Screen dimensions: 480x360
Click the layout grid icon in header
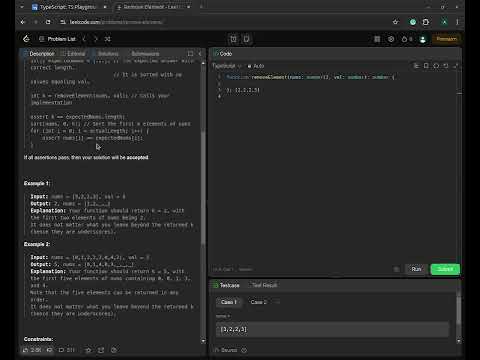point(377,39)
